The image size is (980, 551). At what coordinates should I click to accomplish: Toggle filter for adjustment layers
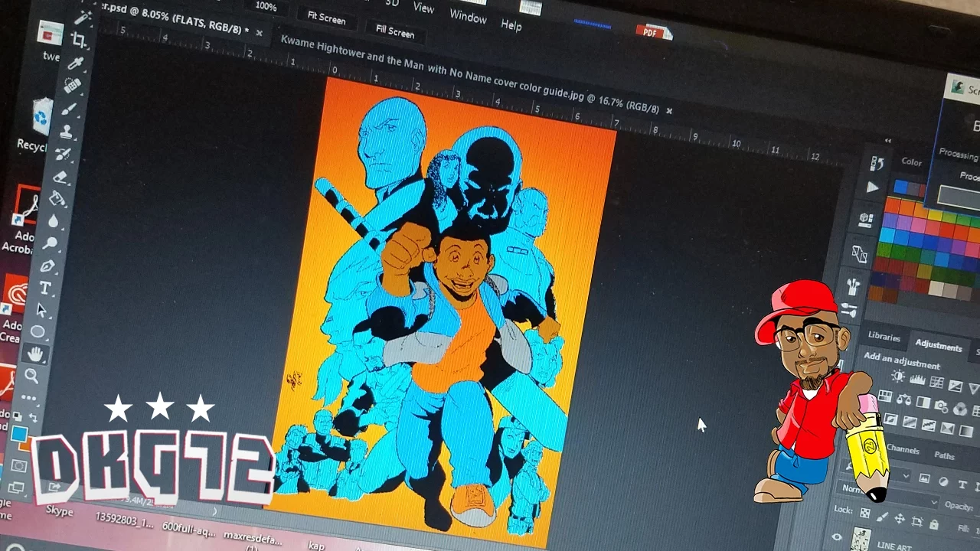(943, 483)
